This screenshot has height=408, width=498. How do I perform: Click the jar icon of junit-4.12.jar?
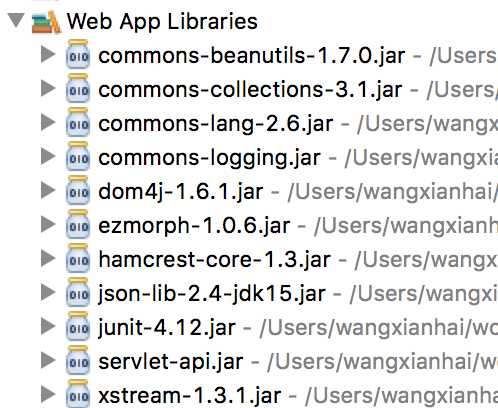(x=78, y=326)
